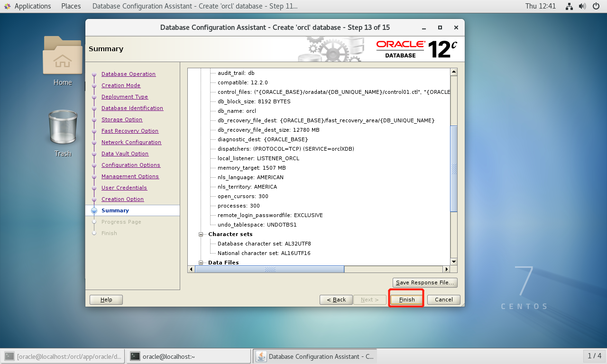Select remote_login_passwordfile: EXCLUSIVE row
This screenshot has height=364, width=607.
pyautogui.click(x=270, y=215)
